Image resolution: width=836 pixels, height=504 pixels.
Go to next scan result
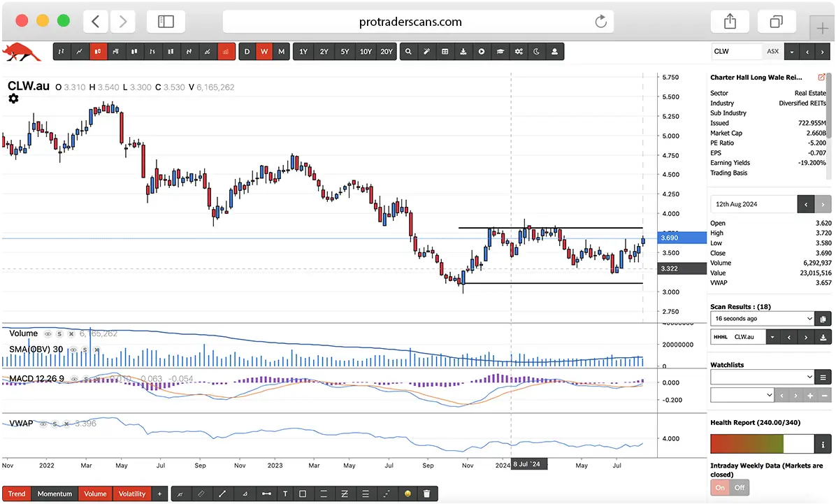point(806,337)
